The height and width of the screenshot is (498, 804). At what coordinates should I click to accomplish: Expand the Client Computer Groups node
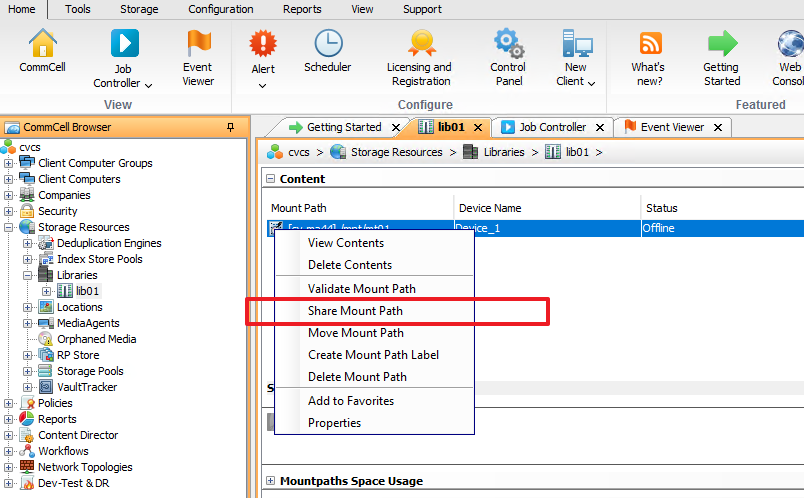pyautogui.click(x=10, y=163)
